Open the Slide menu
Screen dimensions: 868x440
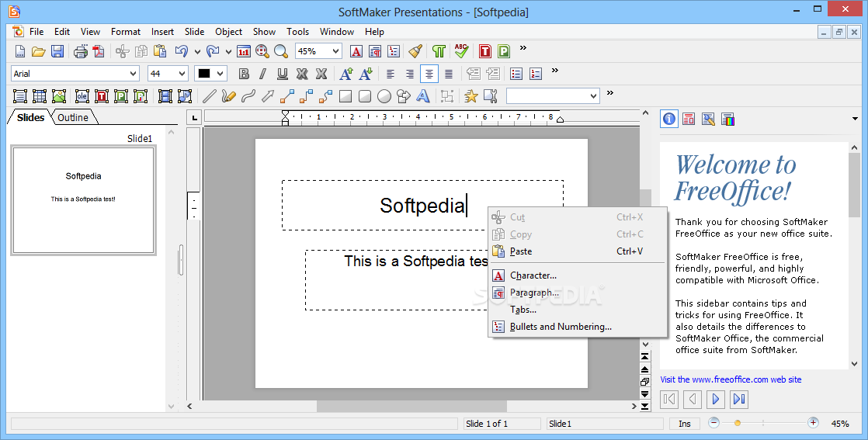(194, 32)
